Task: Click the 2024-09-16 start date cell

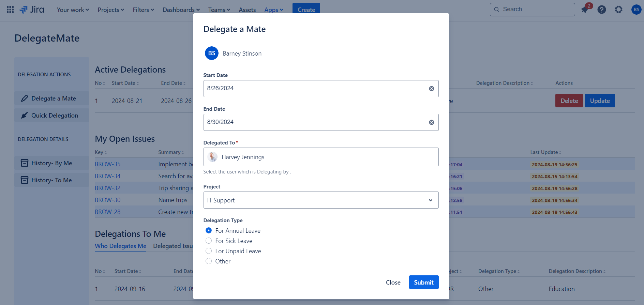Action: (x=130, y=289)
